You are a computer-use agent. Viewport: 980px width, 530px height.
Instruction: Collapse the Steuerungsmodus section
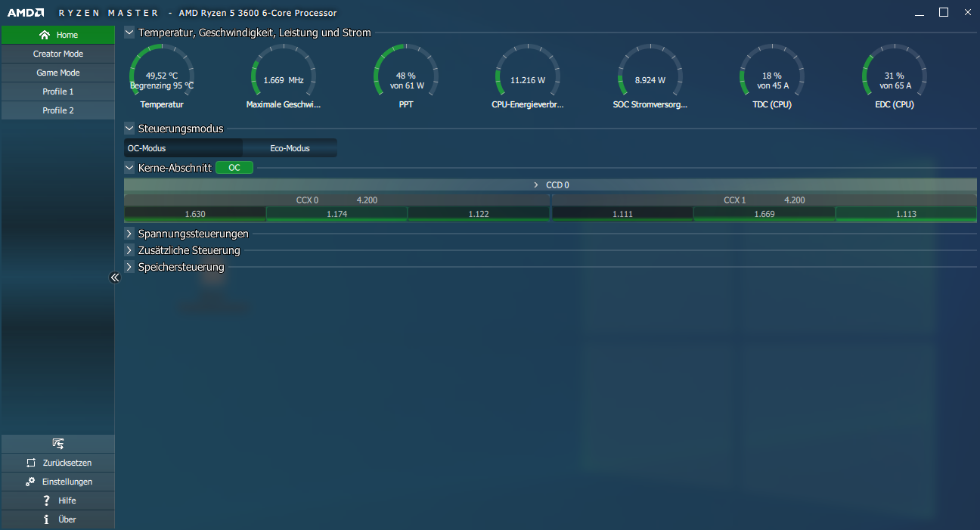(x=129, y=129)
